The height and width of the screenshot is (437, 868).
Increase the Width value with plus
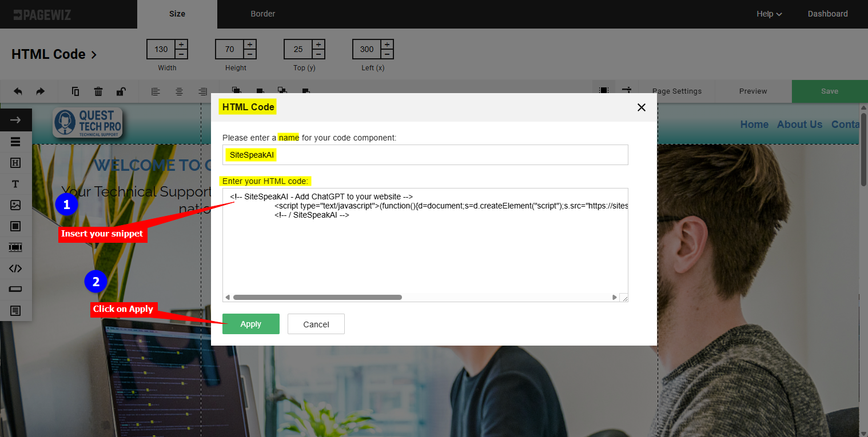[x=181, y=45]
